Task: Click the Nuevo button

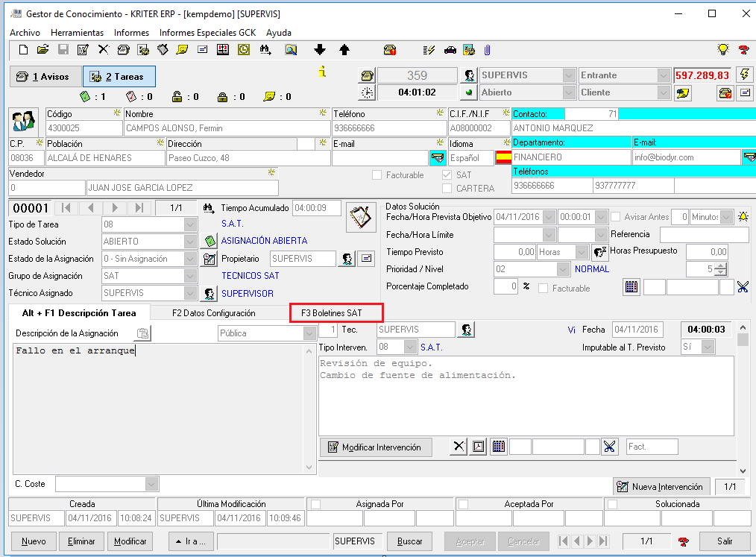Action: [34, 541]
